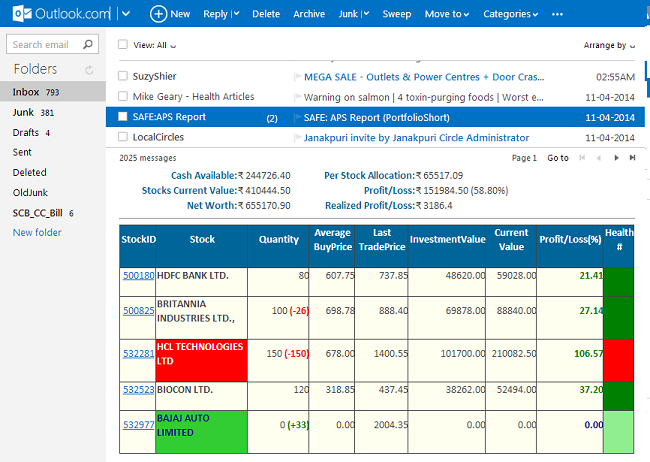Viewport: 650px width, 462px height.
Task: Click the green BAJAJ AUTO LIMITED cell
Action: [201, 432]
